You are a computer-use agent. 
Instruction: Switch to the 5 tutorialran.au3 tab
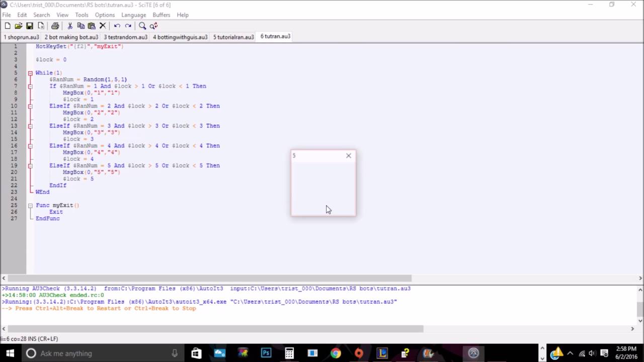[x=233, y=37]
